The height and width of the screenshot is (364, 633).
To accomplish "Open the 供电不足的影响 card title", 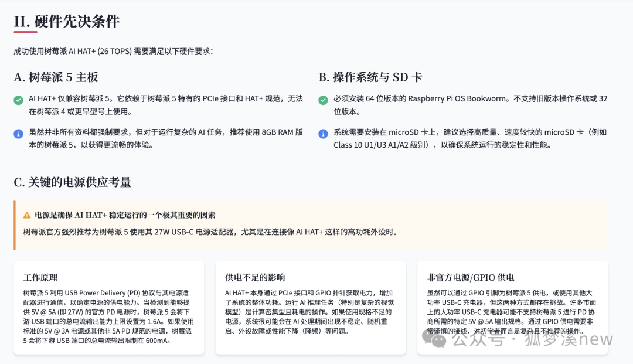I will point(255,277).
